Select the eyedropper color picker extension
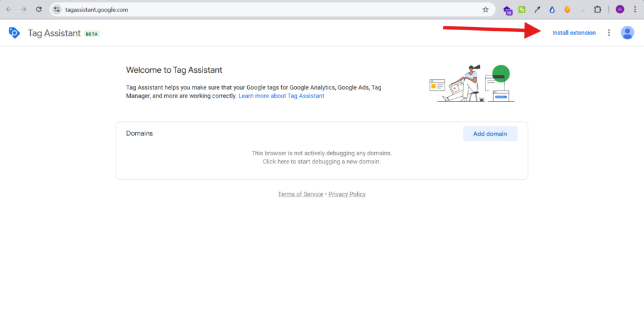 537,9
